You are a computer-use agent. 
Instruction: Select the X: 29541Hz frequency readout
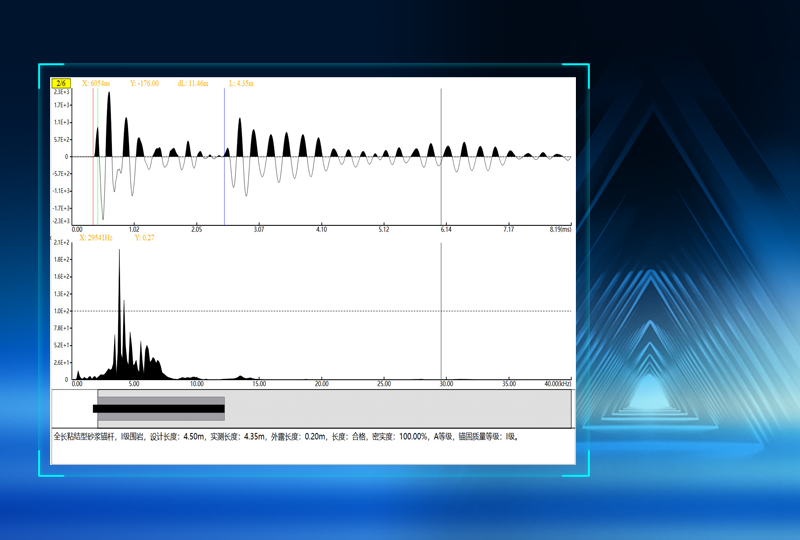coord(96,238)
